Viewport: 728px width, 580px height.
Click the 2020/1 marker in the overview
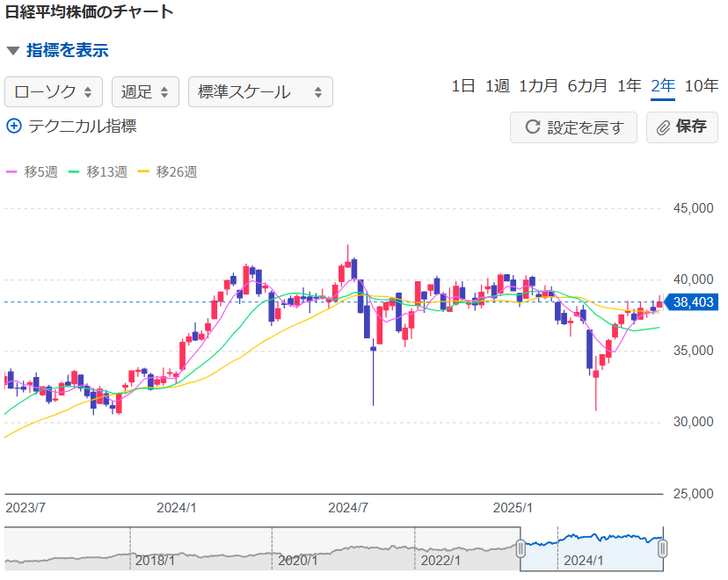(x=297, y=561)
